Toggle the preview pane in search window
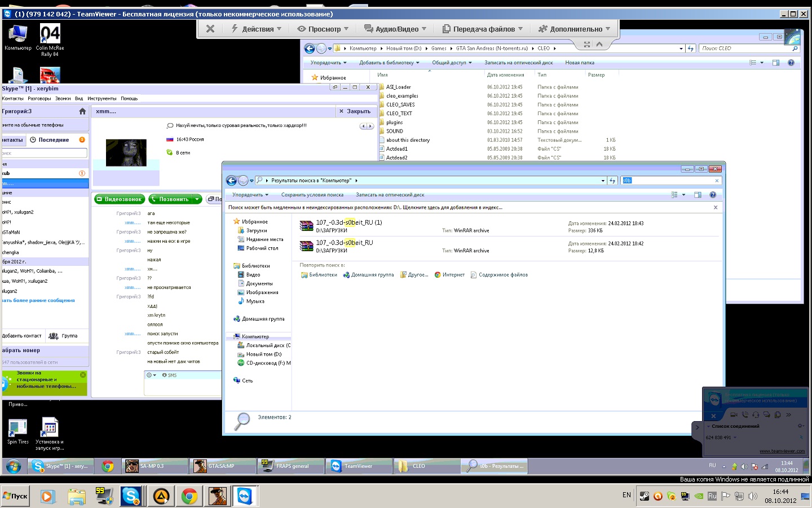 [x=698, y=195]
